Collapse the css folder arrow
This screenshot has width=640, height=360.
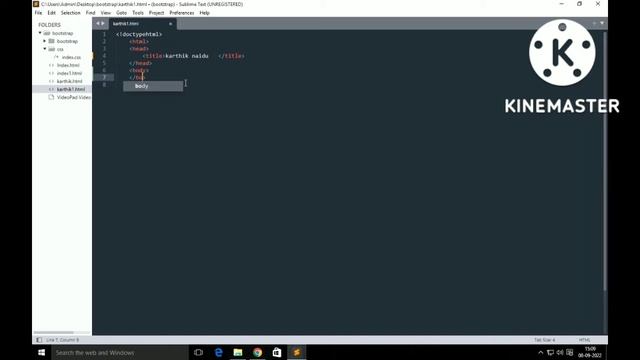[x=45, y=49]
